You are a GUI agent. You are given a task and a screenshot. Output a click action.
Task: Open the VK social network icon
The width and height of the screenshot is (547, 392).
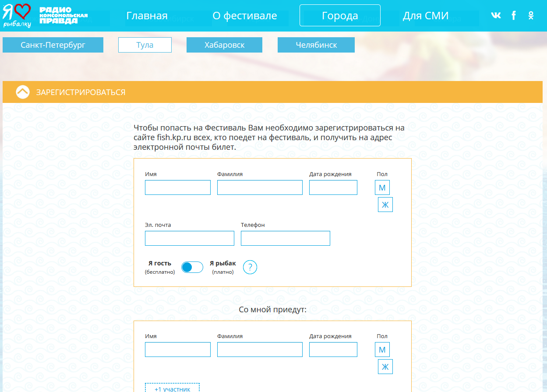coord(496,16)
